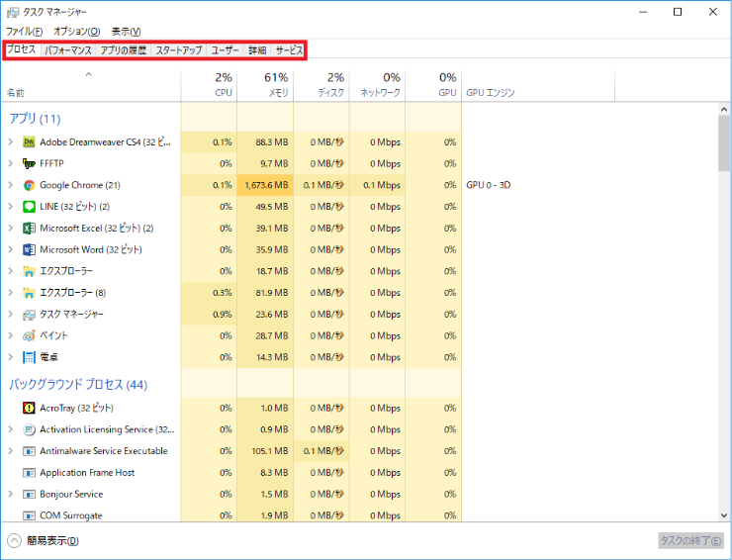Switch to the パフォーマンス tab
732x560 pixels.
point(68,50)
